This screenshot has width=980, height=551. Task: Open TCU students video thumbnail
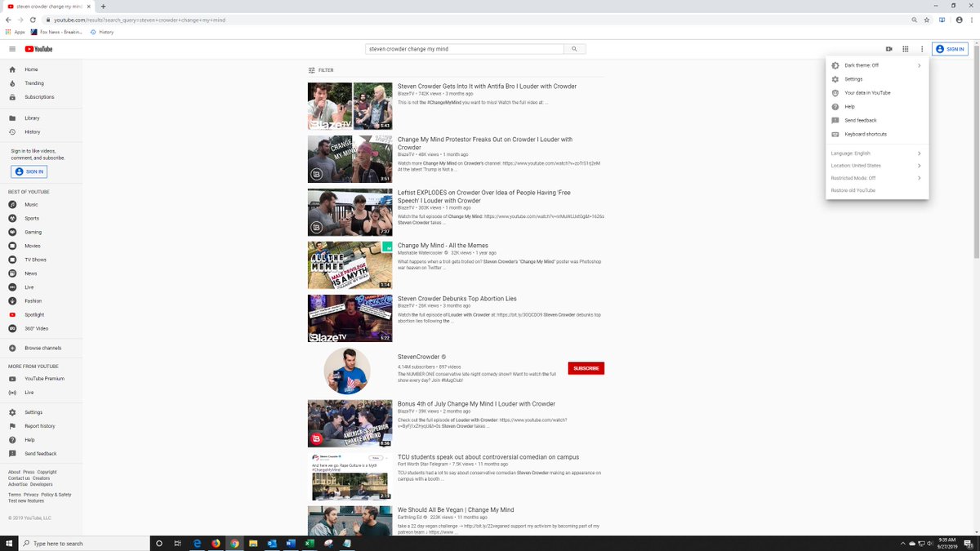pyautogui.click(x=350, y=476)
